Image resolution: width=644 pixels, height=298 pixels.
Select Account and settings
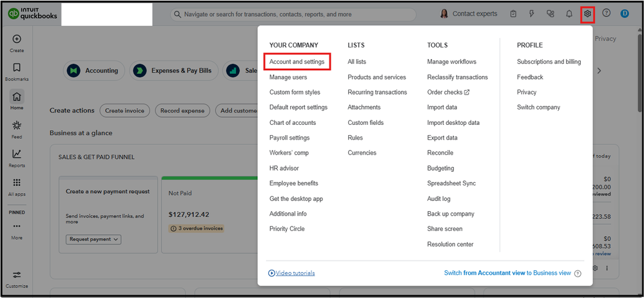(x=297, y=62)
